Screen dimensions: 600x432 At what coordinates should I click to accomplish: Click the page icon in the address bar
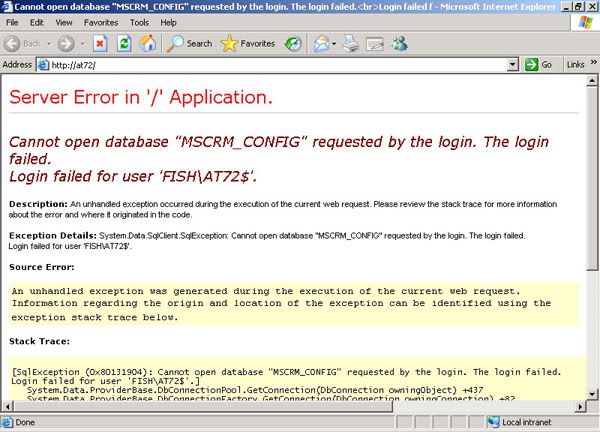[43, 65]
